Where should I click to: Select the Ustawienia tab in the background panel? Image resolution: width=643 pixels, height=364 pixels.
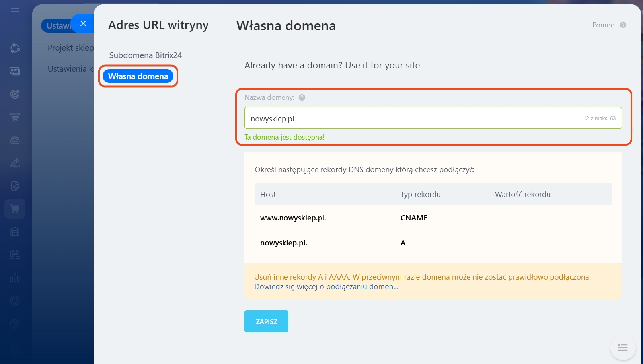58,26
